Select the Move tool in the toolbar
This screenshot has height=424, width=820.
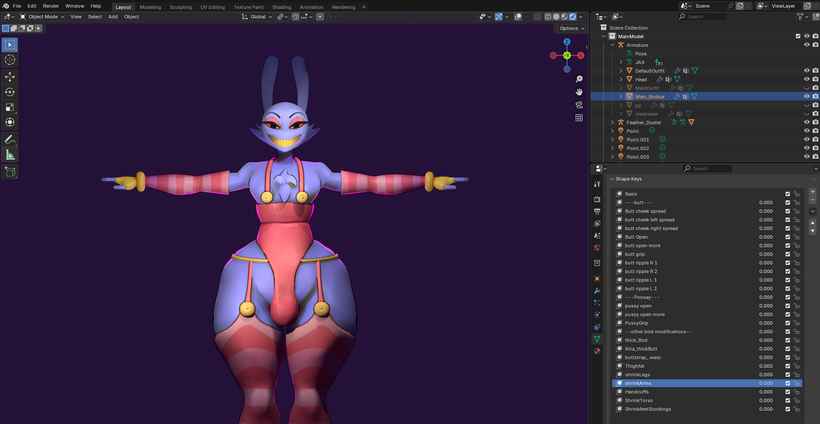(x=10, y=76)
